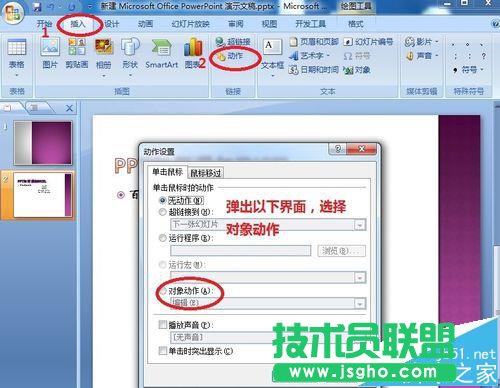Open the dropdown under 相册 button

(104, 76)
